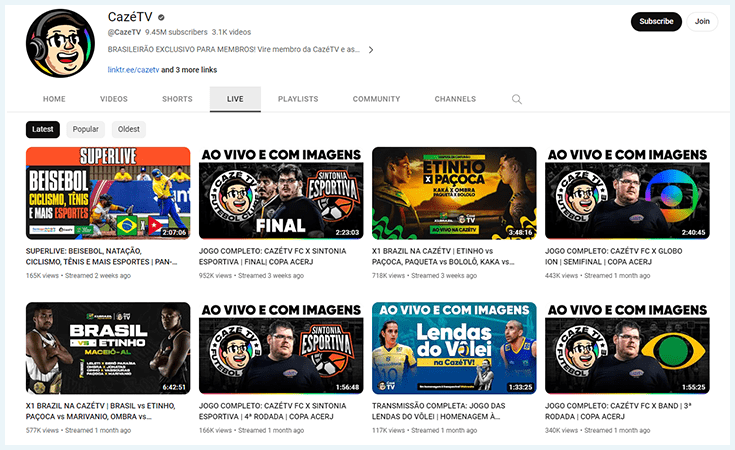The width and height of the screenshot is (735, 450).
Task: Subscribe to the CazéTV channel
Action: [656, 22]
